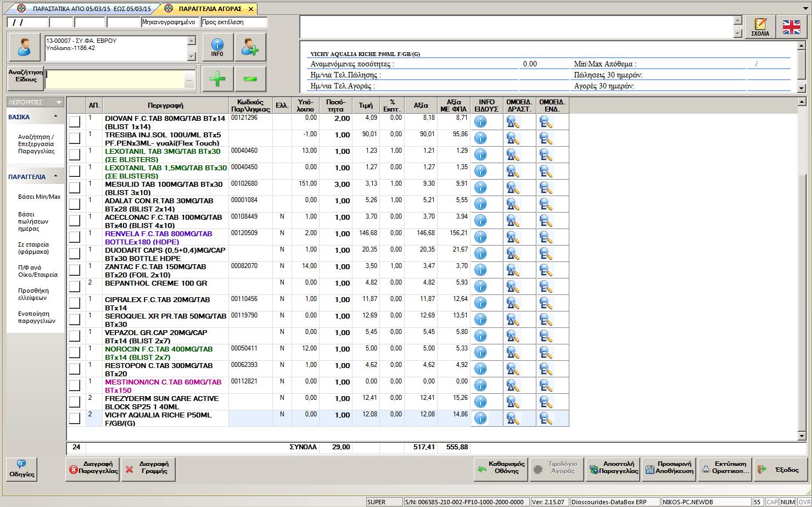Open the item search ellipsis browse button

click(189, 80)
